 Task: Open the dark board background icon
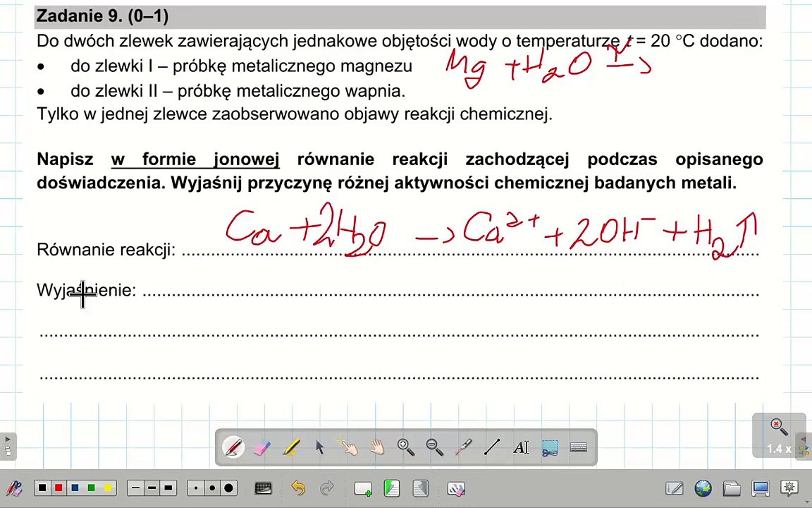[x=263, y=488]
